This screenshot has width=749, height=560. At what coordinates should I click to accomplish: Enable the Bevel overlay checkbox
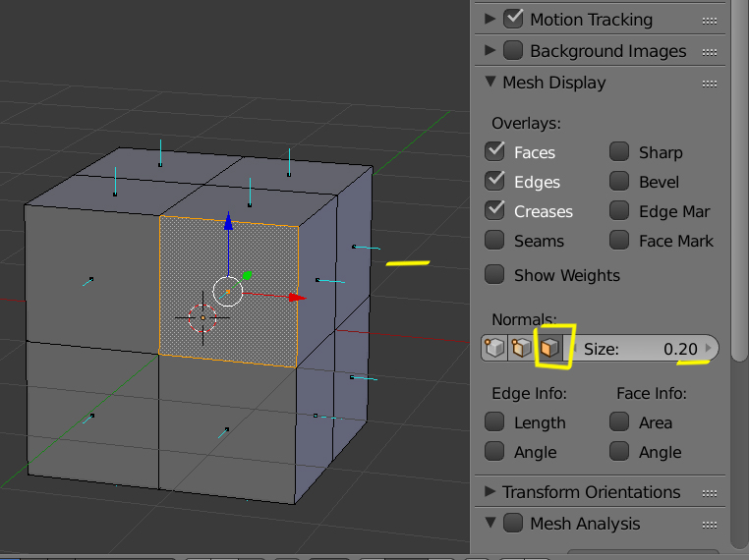619,182
